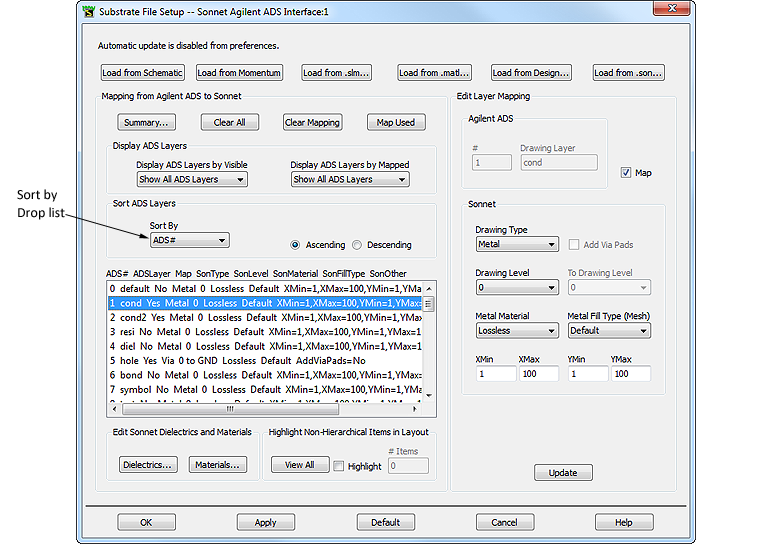The width and height of the screenshot is (778, 544).
Task: Open the Drawing Type Metal dropdown
Action: click(517, 244)
